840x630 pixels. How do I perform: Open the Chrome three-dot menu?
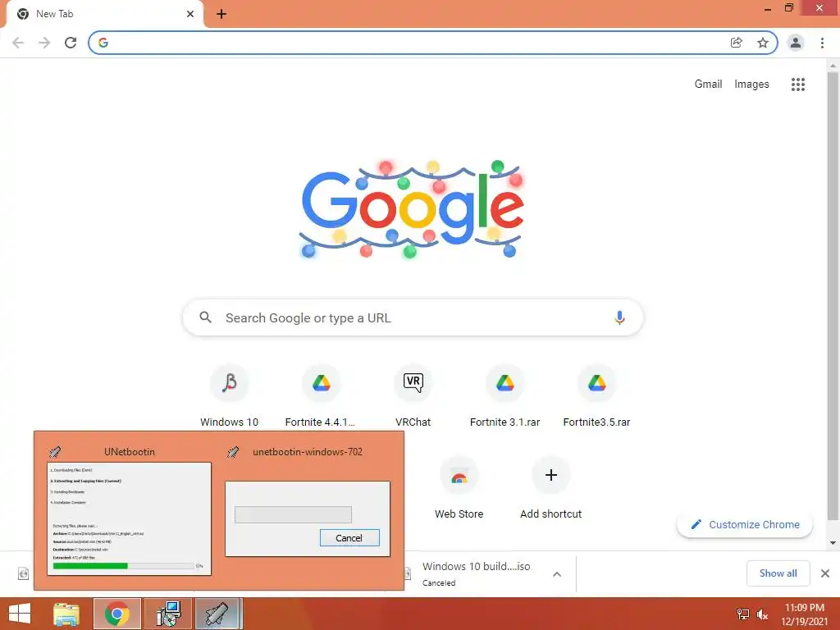[x=822, y=43]
